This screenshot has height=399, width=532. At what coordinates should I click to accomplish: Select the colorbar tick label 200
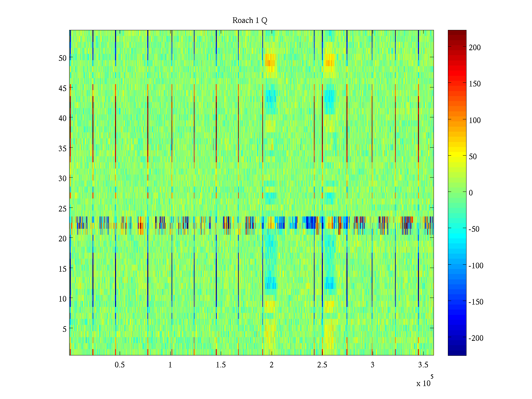coord(474,48)
